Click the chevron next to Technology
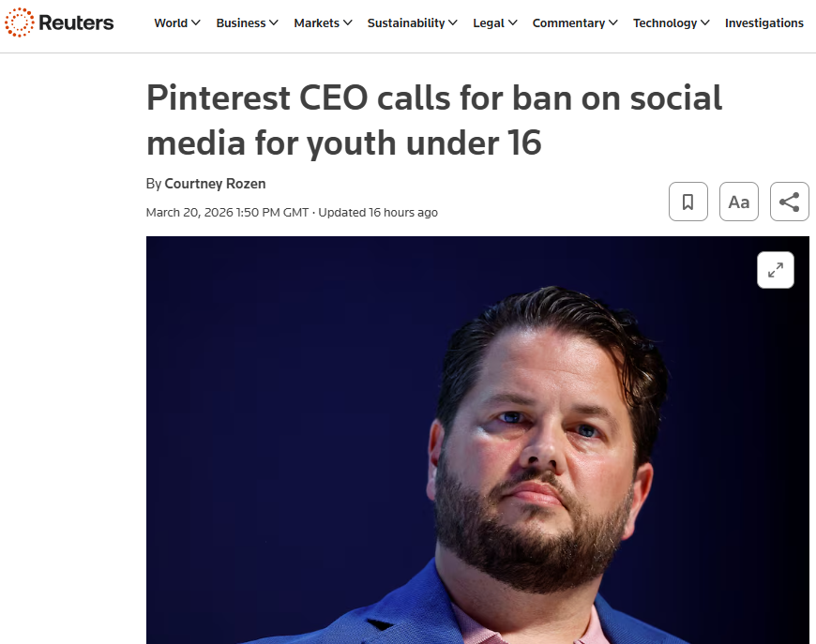816x644 pixels. point(705,22)
